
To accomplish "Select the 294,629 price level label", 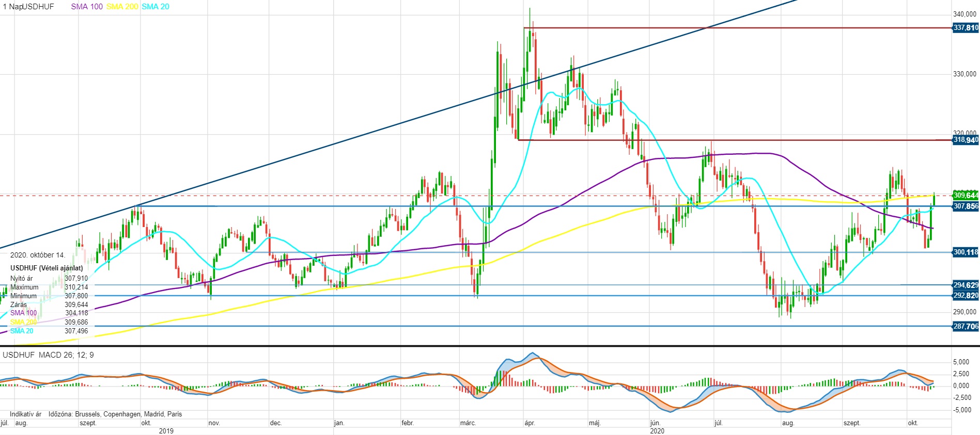I will (966, 285).
